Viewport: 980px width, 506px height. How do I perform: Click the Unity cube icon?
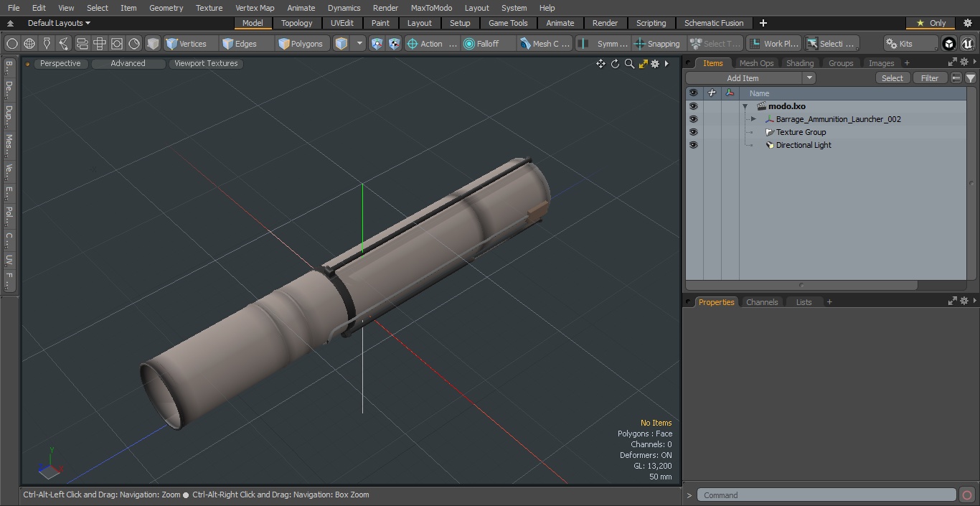click(x=949, y=44)
